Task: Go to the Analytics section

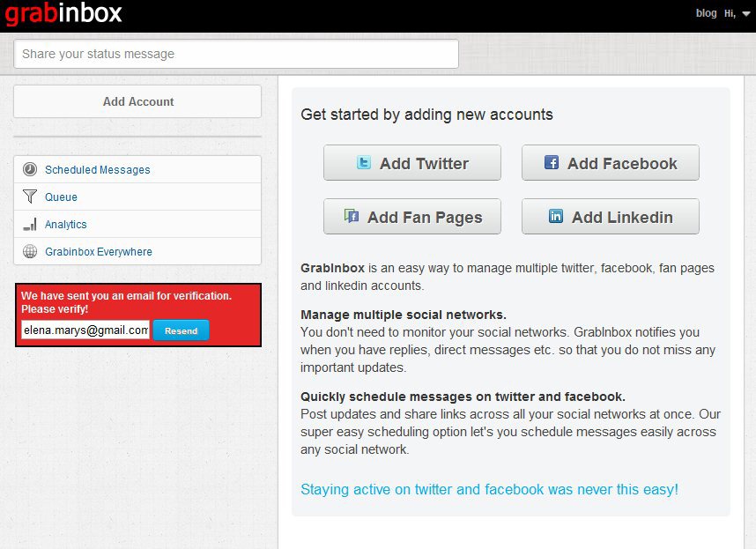Action: (x=65, y=225)
